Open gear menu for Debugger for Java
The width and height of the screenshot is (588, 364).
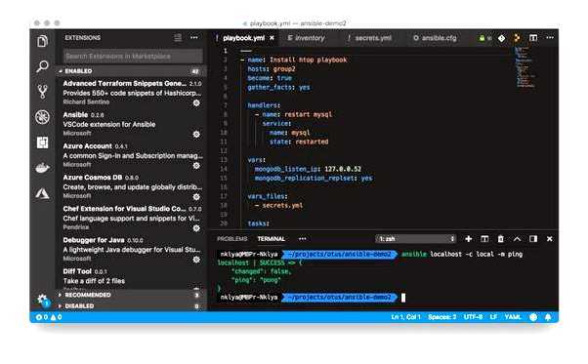196,260
